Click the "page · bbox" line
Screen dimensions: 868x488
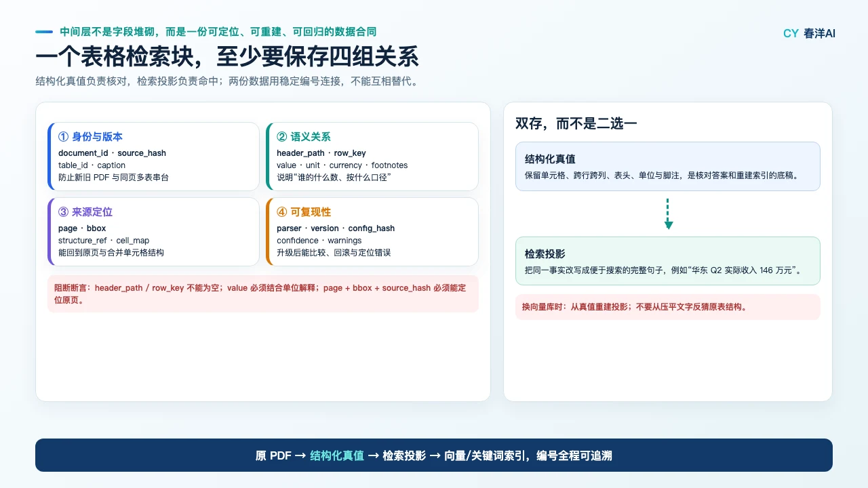(82, 228)
